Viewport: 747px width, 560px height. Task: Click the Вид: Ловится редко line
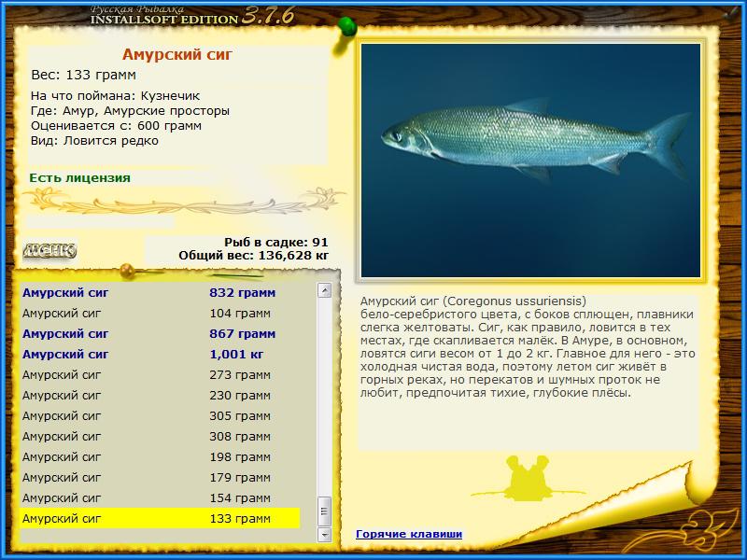pyautogui.click(x=94, y=141)
